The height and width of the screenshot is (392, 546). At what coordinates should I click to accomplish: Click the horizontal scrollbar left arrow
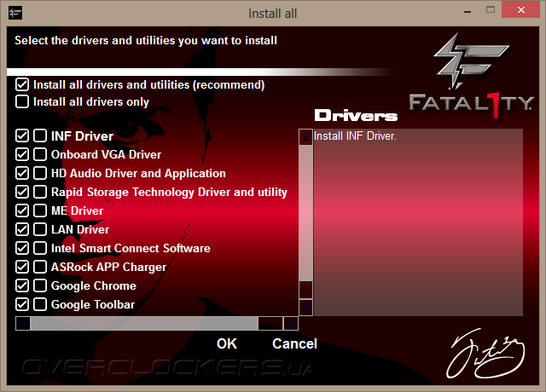[23, 324]
